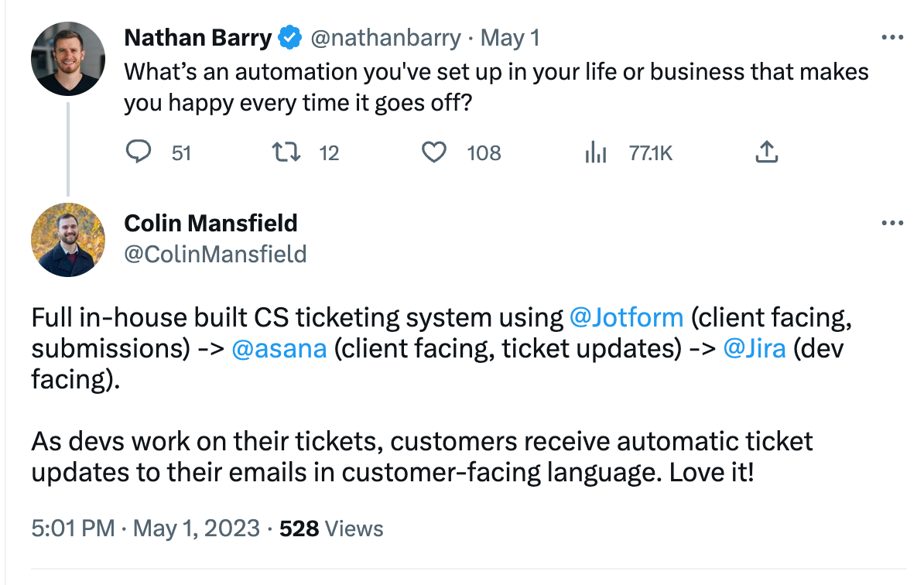924x585 pixels.
Task: Open the @Jira mention link
Action: pos(755,349)
